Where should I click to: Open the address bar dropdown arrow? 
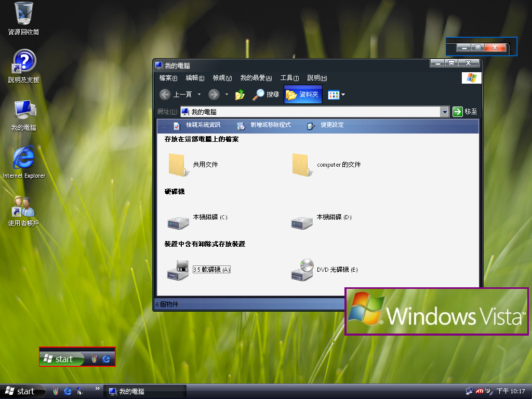point(444,111)
